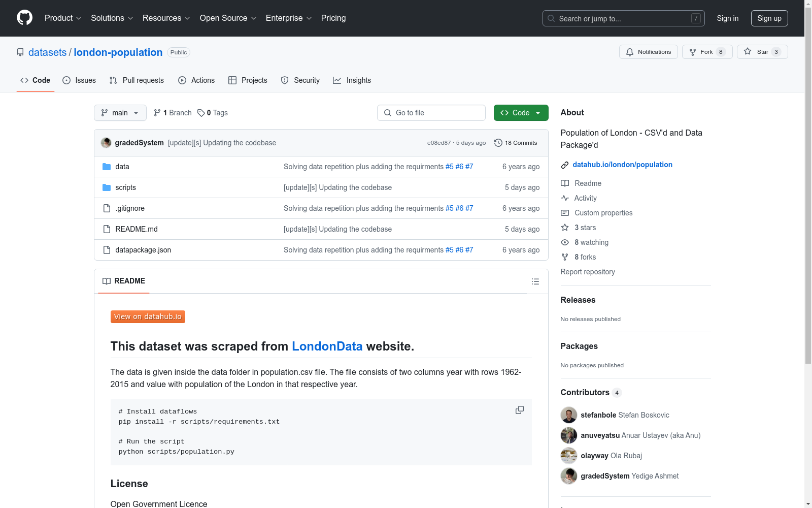Click the View on datahub.io badge
This screenshot has height=508, width=812.
point(148,316)
